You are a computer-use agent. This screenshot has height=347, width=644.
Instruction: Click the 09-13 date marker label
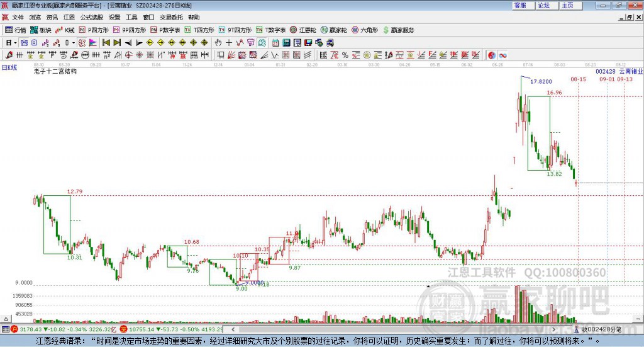pos(625,79)
